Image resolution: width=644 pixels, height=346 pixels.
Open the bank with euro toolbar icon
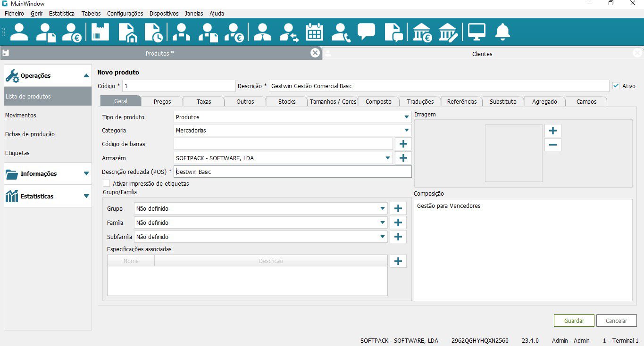tap(422, 32)
